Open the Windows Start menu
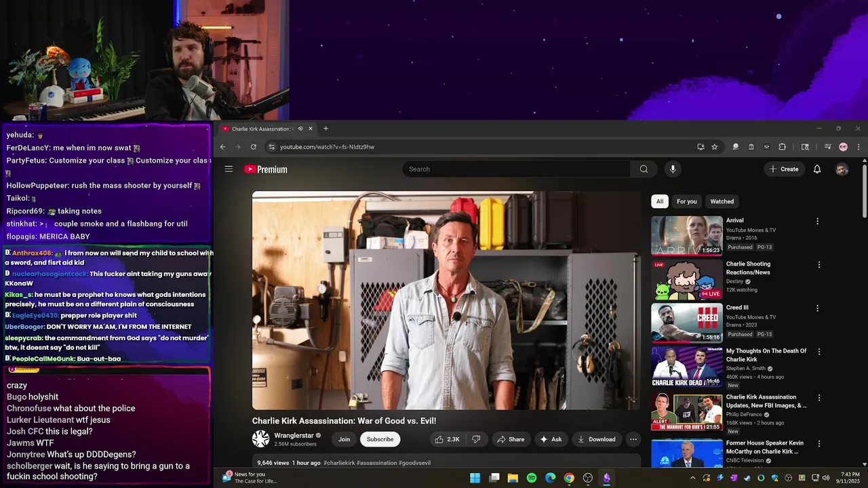 475,478
